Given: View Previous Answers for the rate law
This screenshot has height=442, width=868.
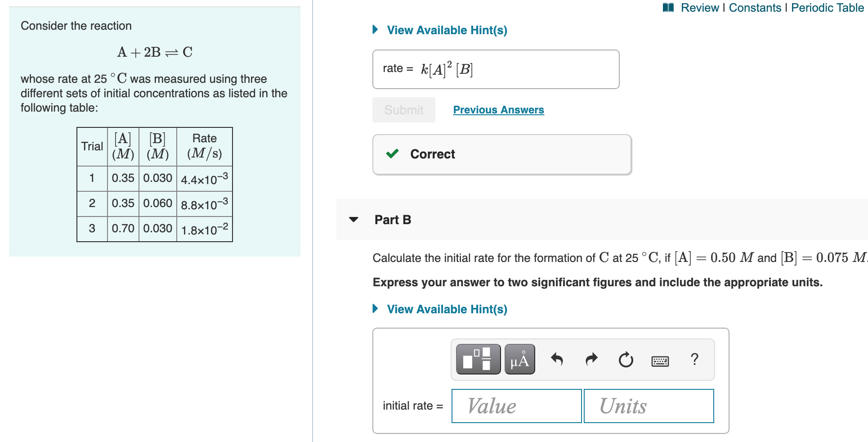Looking at the screenshot, I should pyautogui.click(x=498, y=109).
